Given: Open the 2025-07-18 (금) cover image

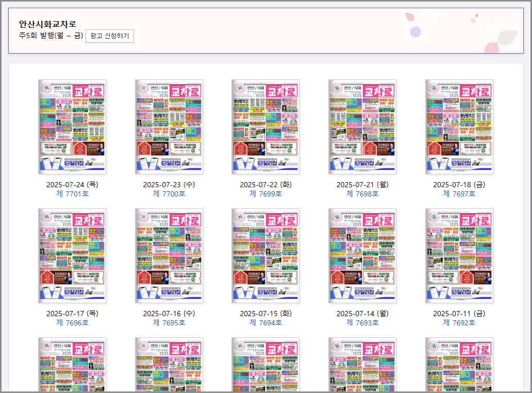Looking at the screenshot, I should coord(459,127).
